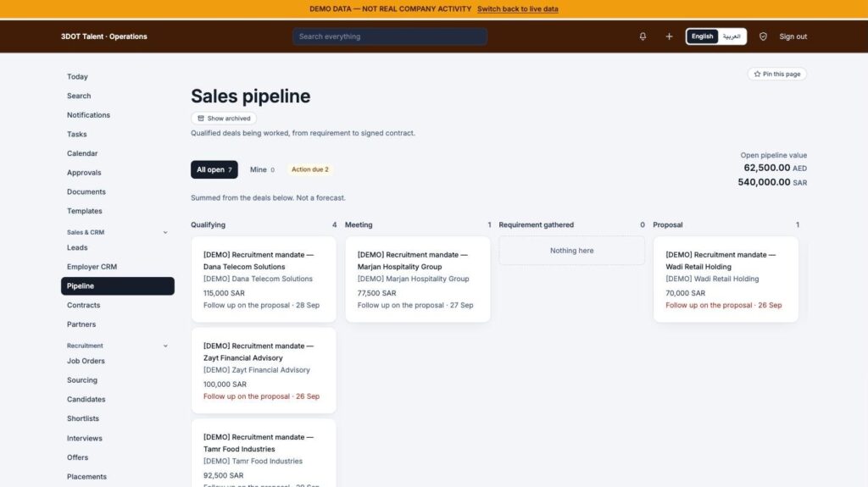
Task: Open the notifications bell icon
Action: pyautogui.click(x=643, y=36)
